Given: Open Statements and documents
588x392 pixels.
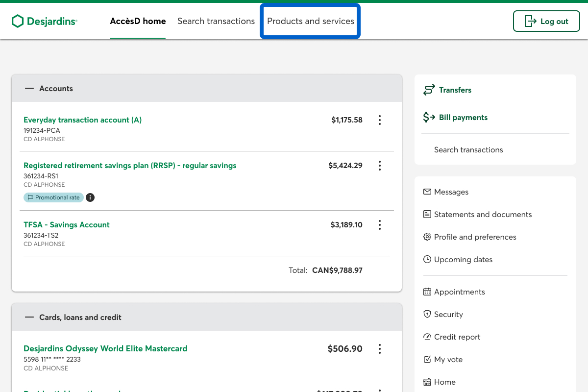Looking at the screenshot, I should 483,215.
